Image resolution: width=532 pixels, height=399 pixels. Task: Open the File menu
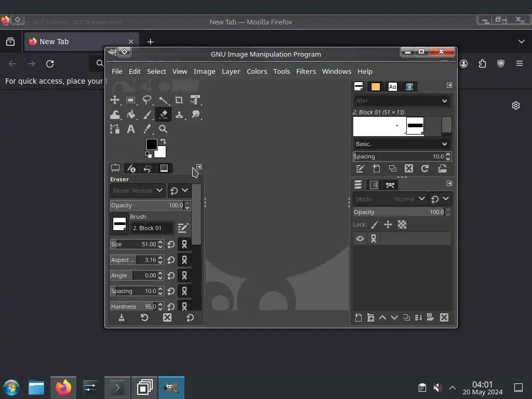click(117, 72)
